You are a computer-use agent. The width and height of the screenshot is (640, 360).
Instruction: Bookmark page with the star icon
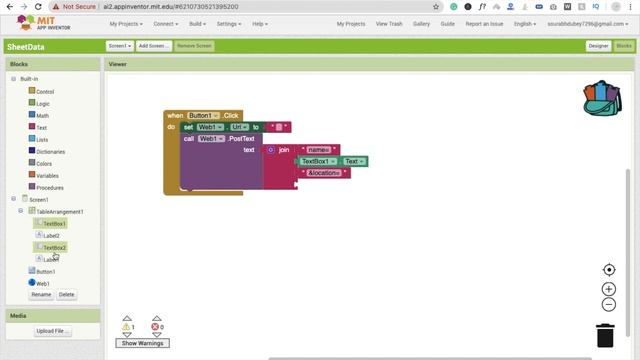click(x=436, y=7)
